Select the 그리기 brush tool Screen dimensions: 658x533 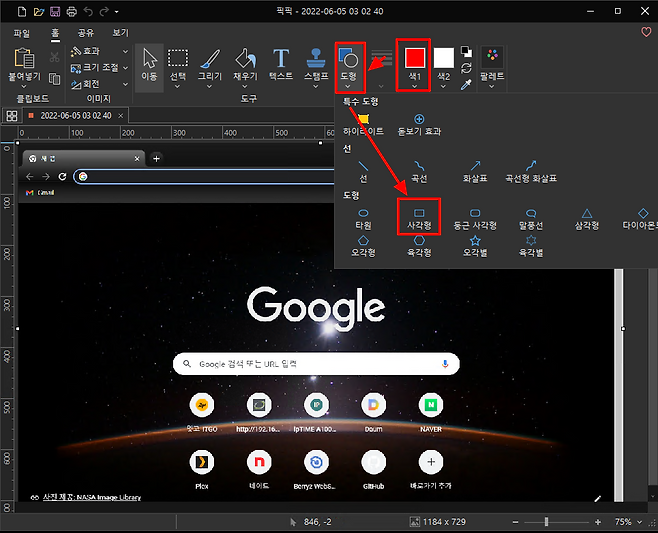click(210, 66)
